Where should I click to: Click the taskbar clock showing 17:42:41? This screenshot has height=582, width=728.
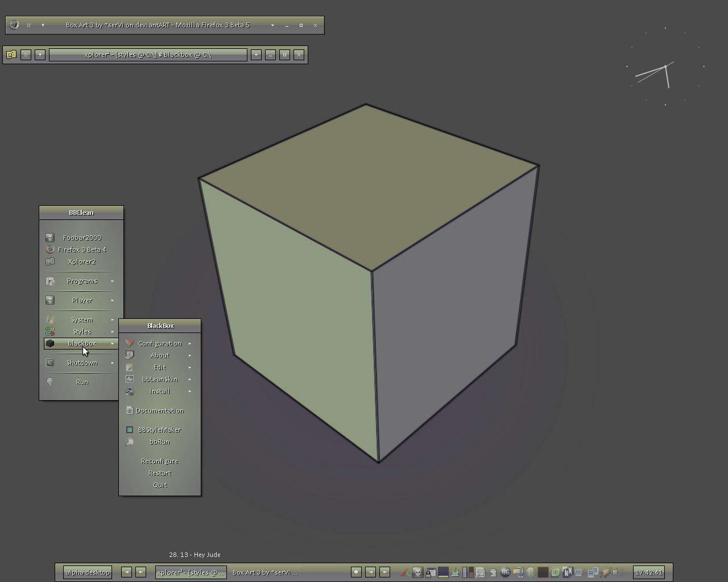coord(648,572)
